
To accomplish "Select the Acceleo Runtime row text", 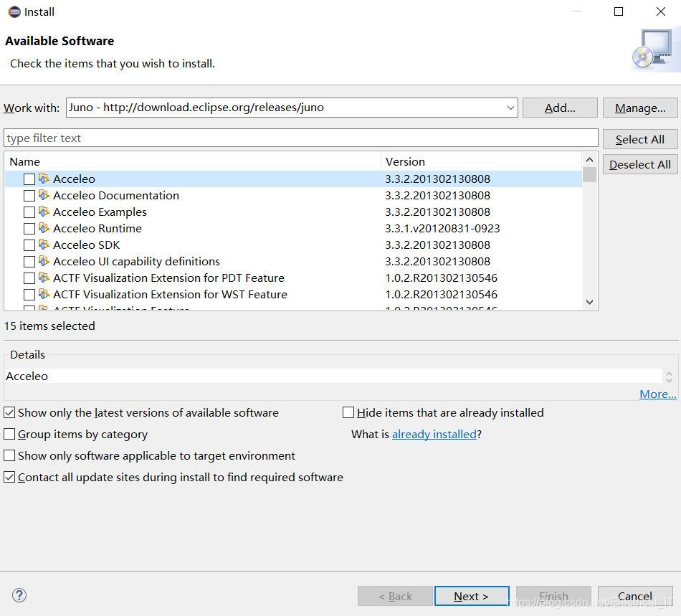I will click(97, 229).
